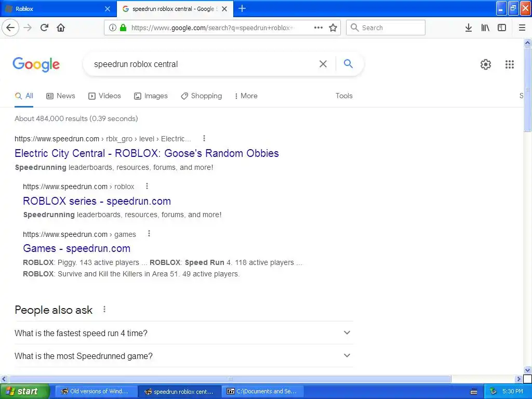The height and width of the screenshot is (399, 532).
Task: Click 'https://www.speedrun.com › games' breadcrumb
Action: point(79,234)
